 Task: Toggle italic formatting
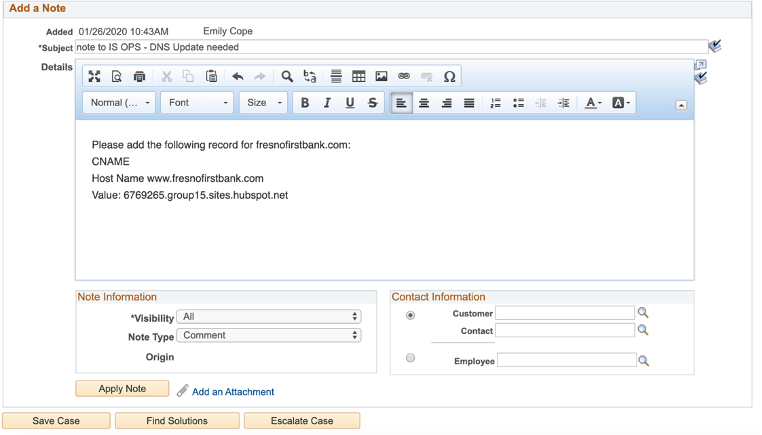tap(327, 103)
